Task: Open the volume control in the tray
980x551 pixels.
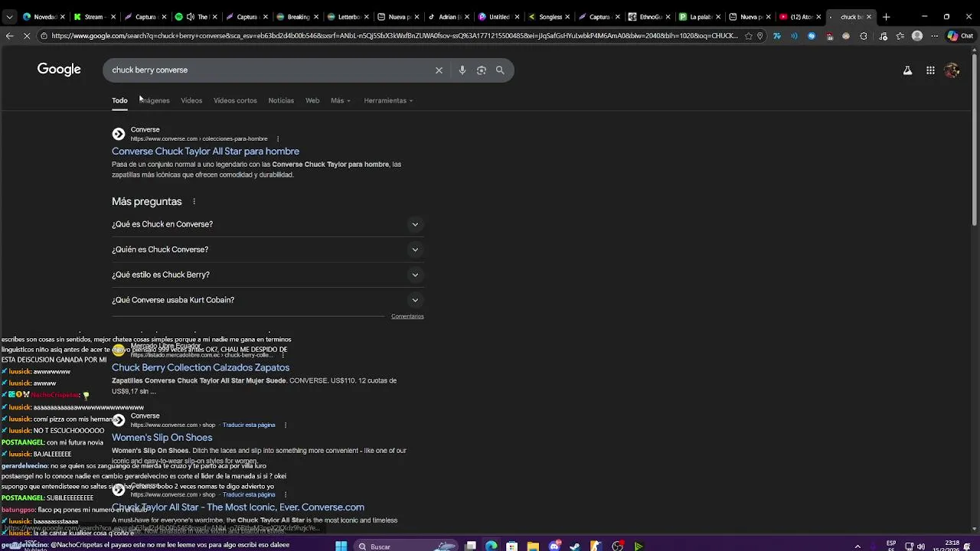Action: point(920,546)
